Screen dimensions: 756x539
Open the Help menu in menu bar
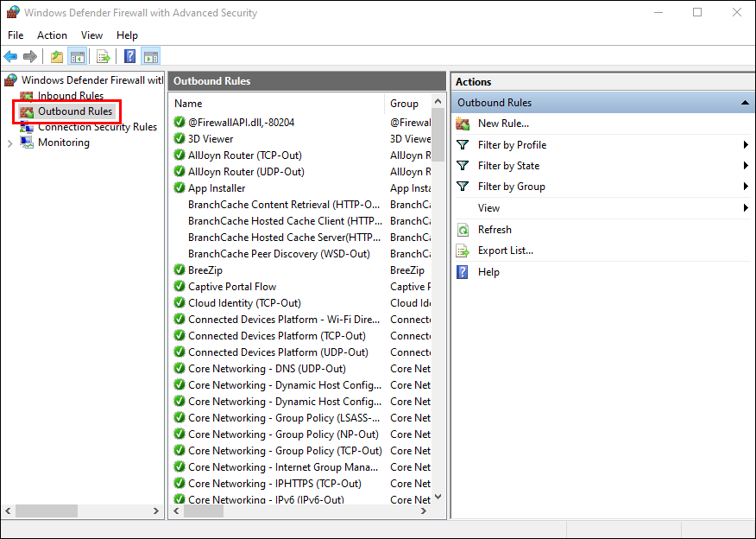(x=127, y=35)
